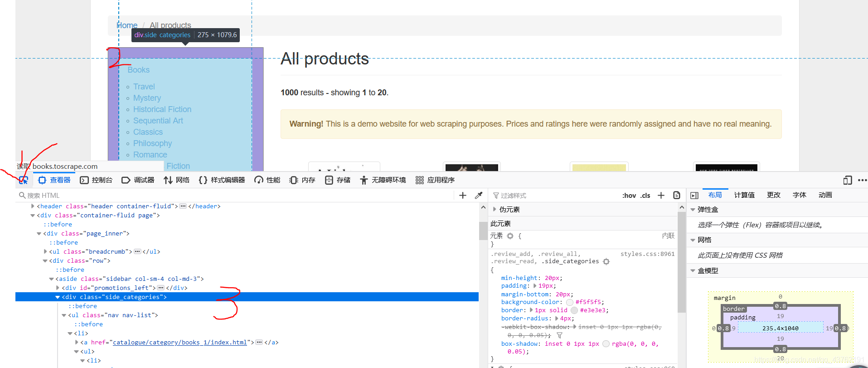This screenshot has height=368, width=868.
Task: Click the eyedropper color picker icon
Action: [478, 196]
